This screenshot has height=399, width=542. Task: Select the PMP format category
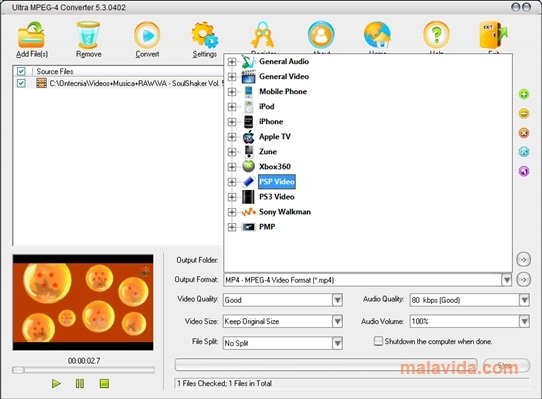point(267,227)
